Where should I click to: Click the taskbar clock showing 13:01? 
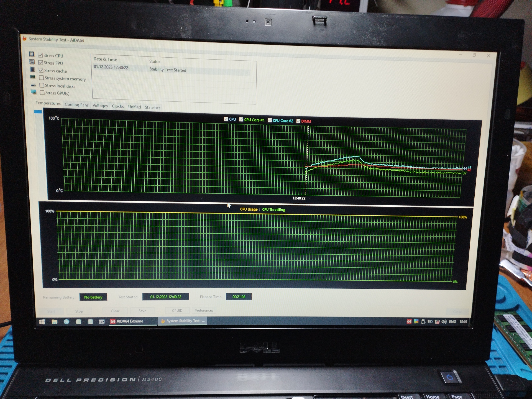pyautogui.click(x=463, y=322)
